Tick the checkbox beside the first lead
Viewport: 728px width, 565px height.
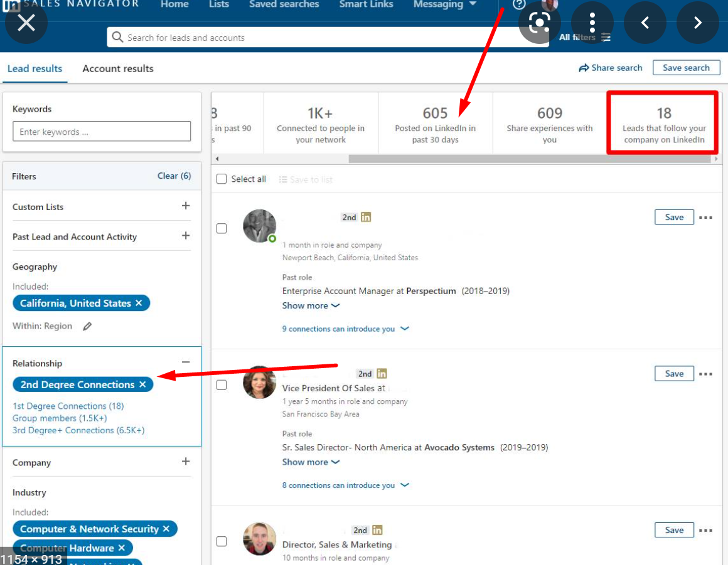pyautogui.click(x=222, y=228)
